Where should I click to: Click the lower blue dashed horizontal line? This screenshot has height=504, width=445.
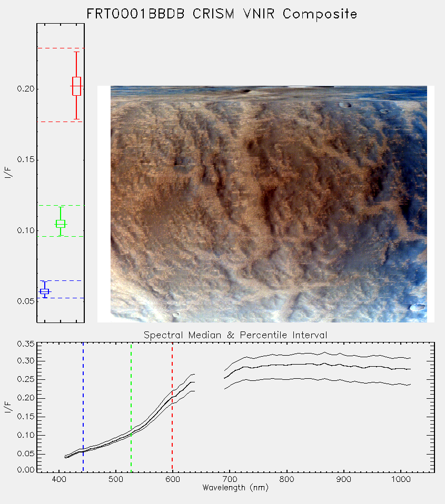click(x=61, y=298)
